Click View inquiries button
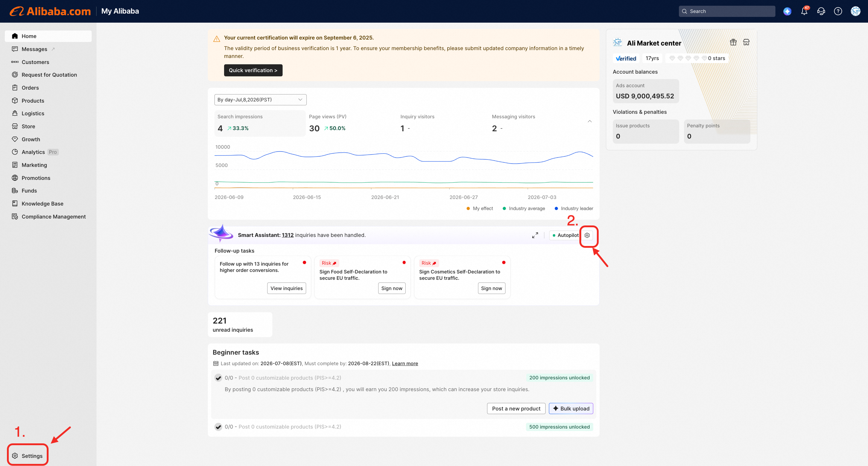Image resolution: width=868 pixels, height=466 pixels. (x=287, y=289)
